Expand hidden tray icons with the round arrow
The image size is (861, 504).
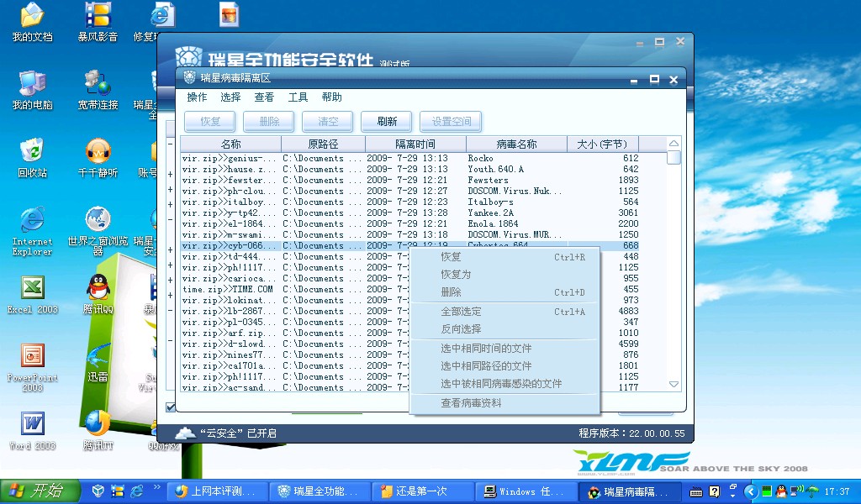pos(751,491)
